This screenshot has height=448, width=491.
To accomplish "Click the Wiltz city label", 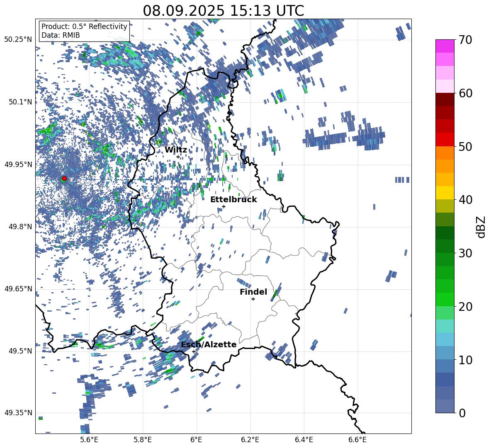I will coord(176,150).
